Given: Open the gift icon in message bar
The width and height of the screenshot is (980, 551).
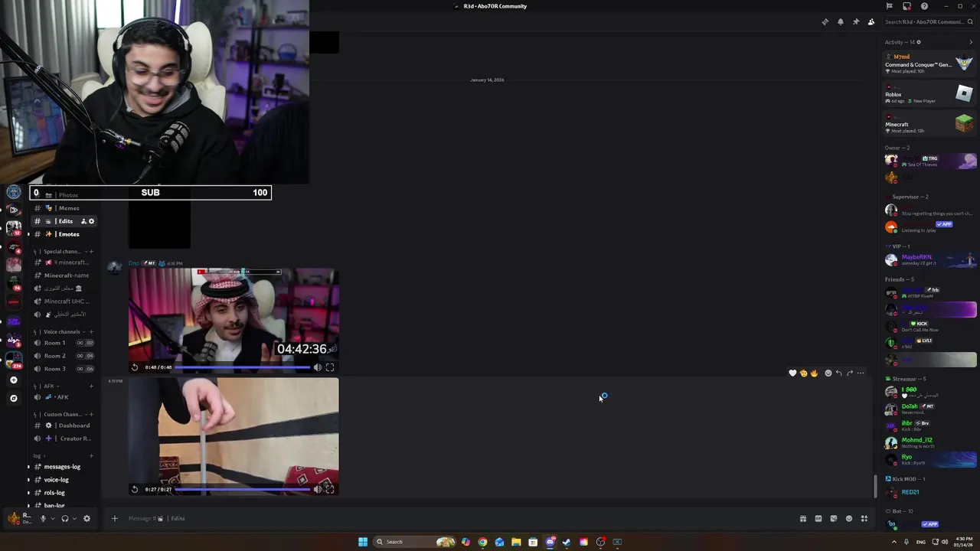Looking at the screenshot, I should coord(802,518).
